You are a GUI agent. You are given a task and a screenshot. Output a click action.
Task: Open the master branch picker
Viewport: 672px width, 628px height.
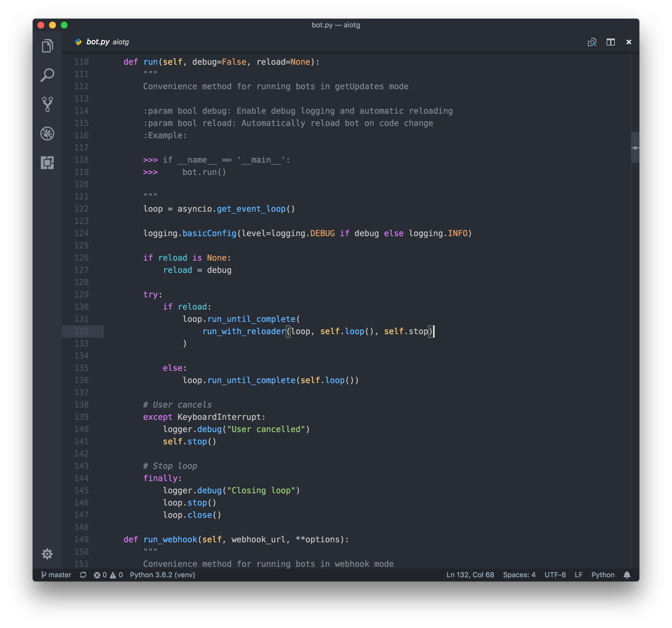pyautogui.click(x=56, y=575)
